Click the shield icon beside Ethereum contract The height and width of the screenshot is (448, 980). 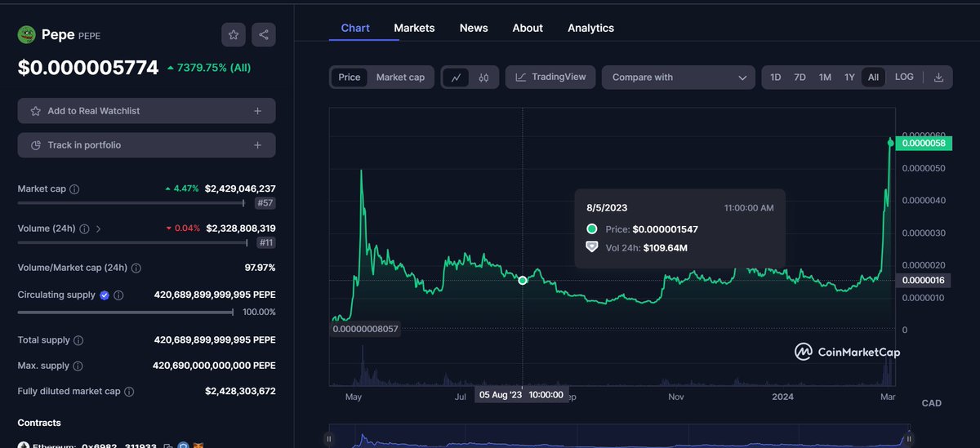[183, 446]
